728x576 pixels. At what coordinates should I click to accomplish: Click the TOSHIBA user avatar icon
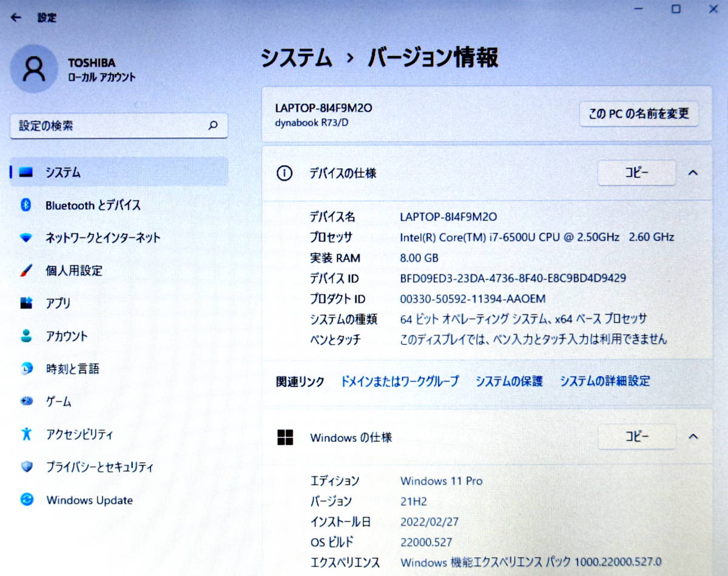(34, 69)
